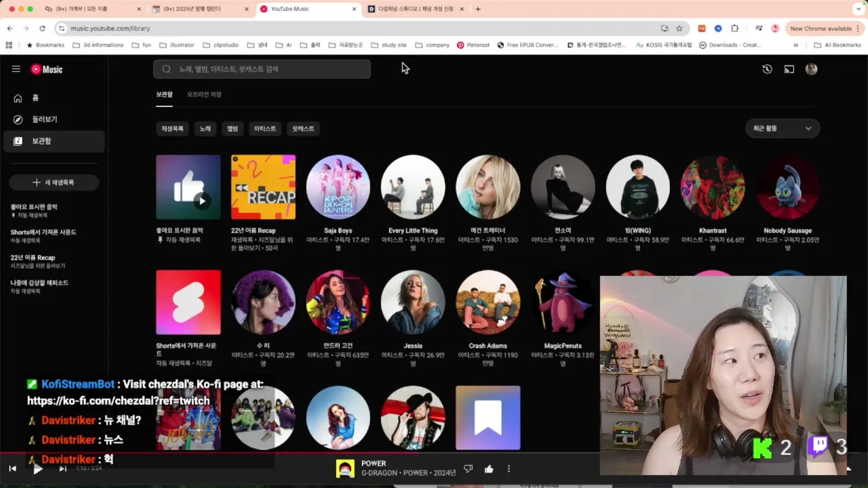Open the account avatar menu in YouTube Music
The image size is (868, 488).
tap(811, 69)
